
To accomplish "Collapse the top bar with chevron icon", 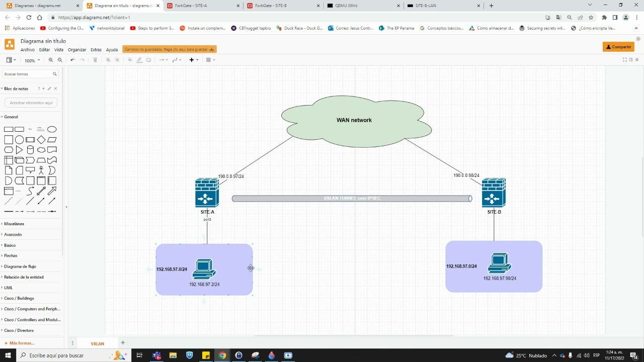I will (637, 60).
